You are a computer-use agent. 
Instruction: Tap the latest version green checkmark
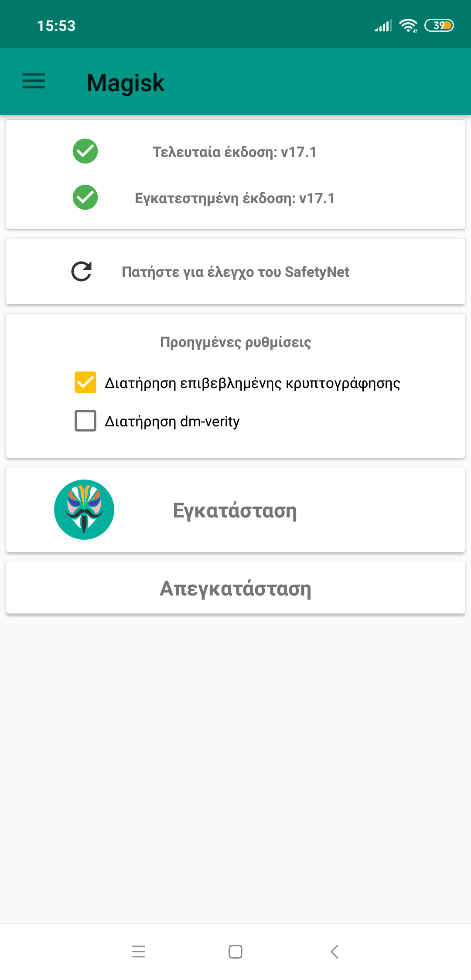click(x=85, y=151)
